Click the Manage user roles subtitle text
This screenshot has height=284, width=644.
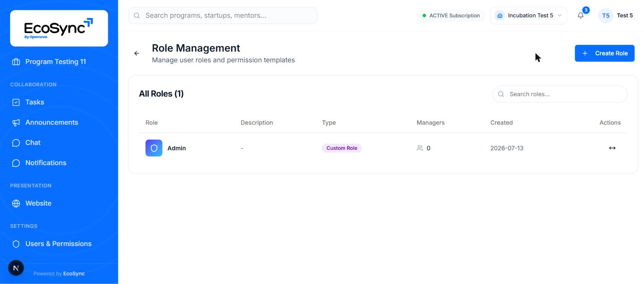click(224, 60)
